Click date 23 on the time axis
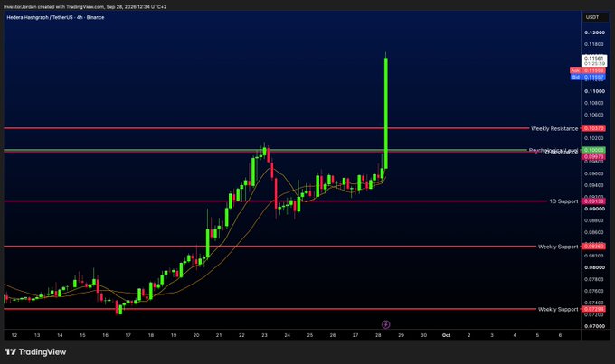The image size is (615, 364). click(264, 335)
